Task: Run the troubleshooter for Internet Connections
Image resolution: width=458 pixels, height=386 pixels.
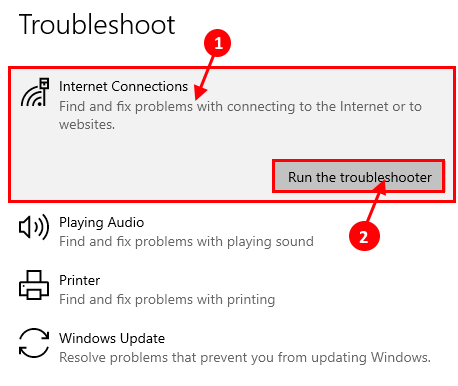Action: 359,177
